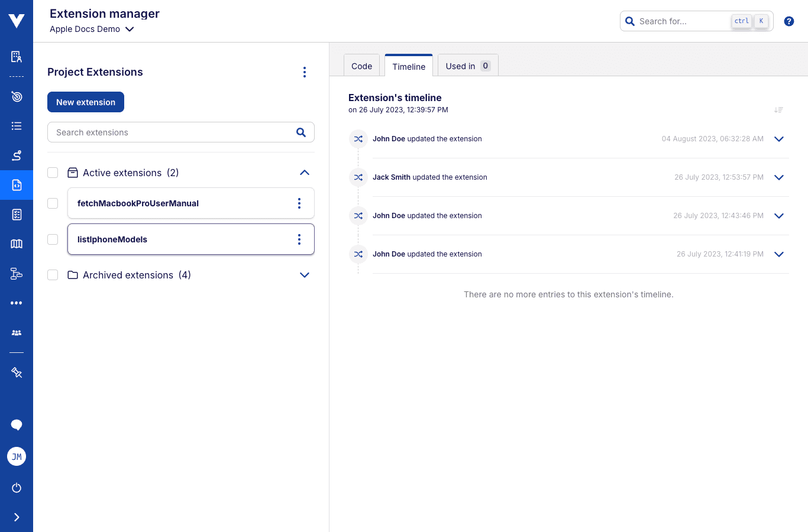This screenshot has height=532, width=808.
Task: Expand the Archived extensions section
Action: click(x=305, y=275)
